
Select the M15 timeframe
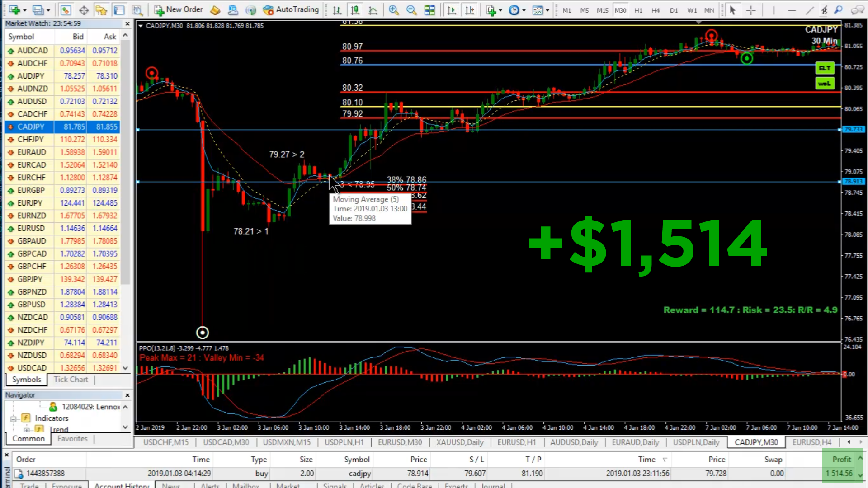602,10
